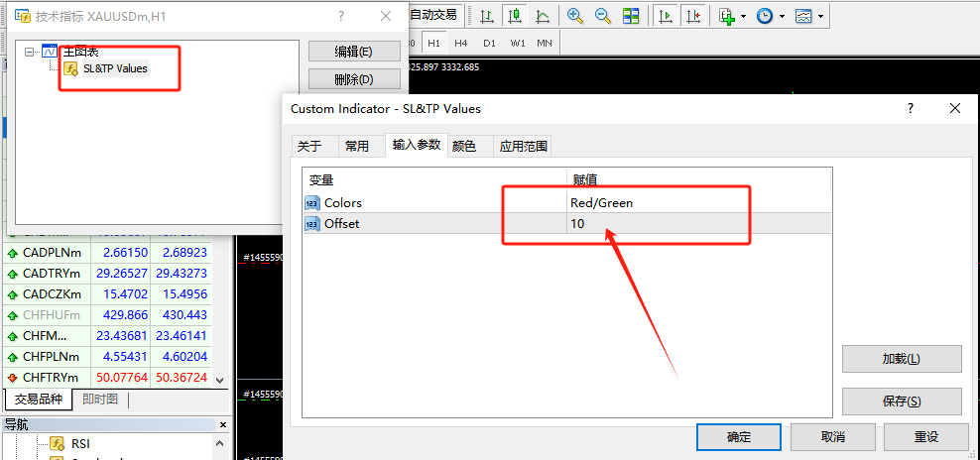Click help question mark in Custom Indicator dialog

[911, 109]
